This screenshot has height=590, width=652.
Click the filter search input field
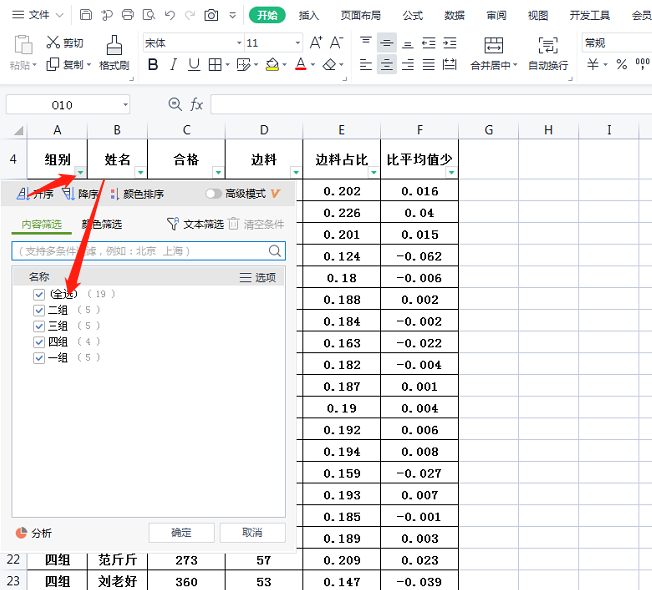point(148,251)
